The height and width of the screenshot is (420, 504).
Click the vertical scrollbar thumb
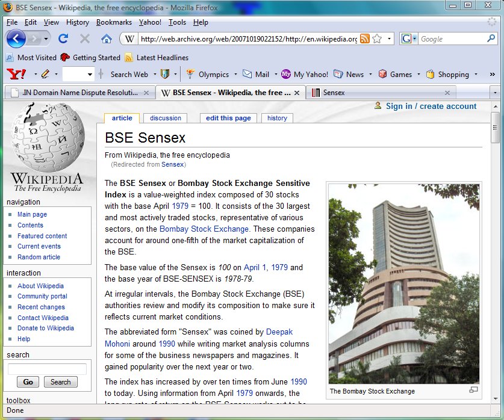[x=496, y=128]
